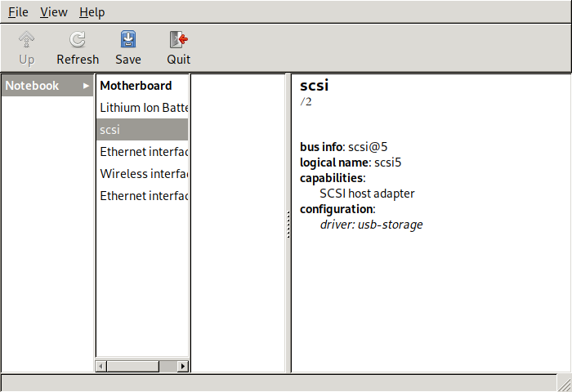Open the Help menu
The width and height of the screenshot is (572, 392).
tap(92, 12)
